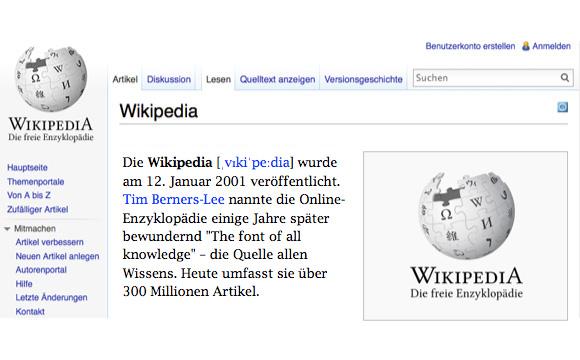Click the Wikipedia globe logo in sidebar
This screenshot has width=580, height=360.
click(51, 78)
